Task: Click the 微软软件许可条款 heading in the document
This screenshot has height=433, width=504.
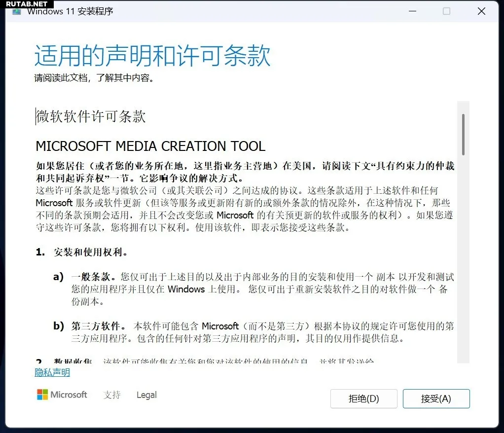Action: coord(91,116)
